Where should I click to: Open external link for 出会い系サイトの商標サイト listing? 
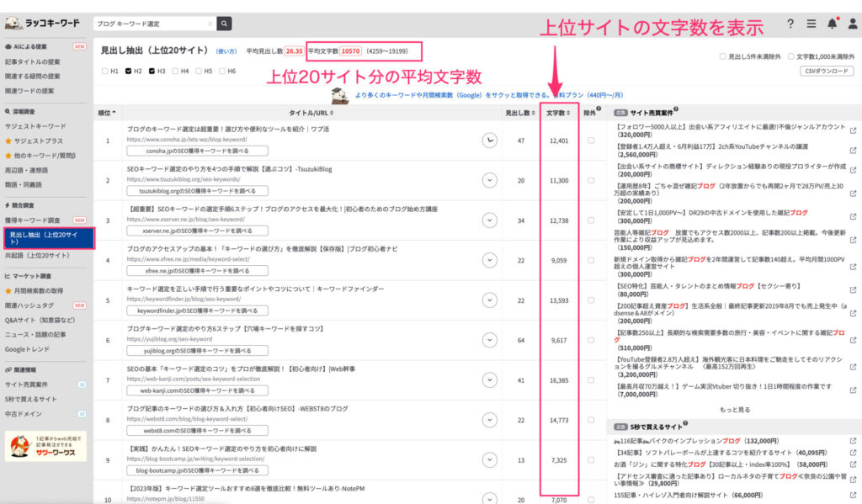click(x=853, y=170)
